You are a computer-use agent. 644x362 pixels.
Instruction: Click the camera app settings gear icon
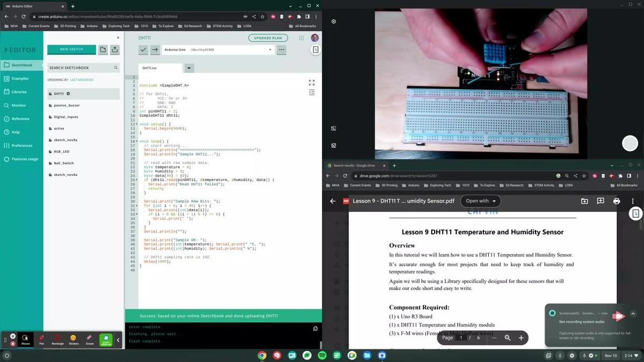(x=333, y=21)
